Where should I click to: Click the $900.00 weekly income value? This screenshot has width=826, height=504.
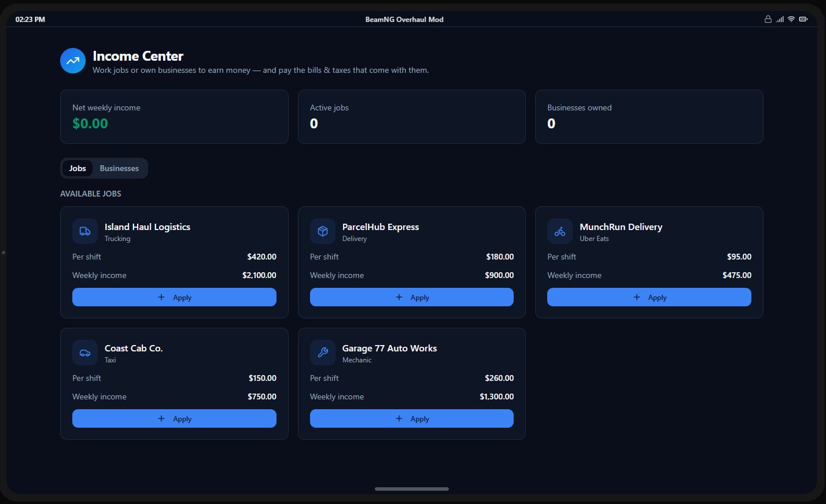coord(499,275)
